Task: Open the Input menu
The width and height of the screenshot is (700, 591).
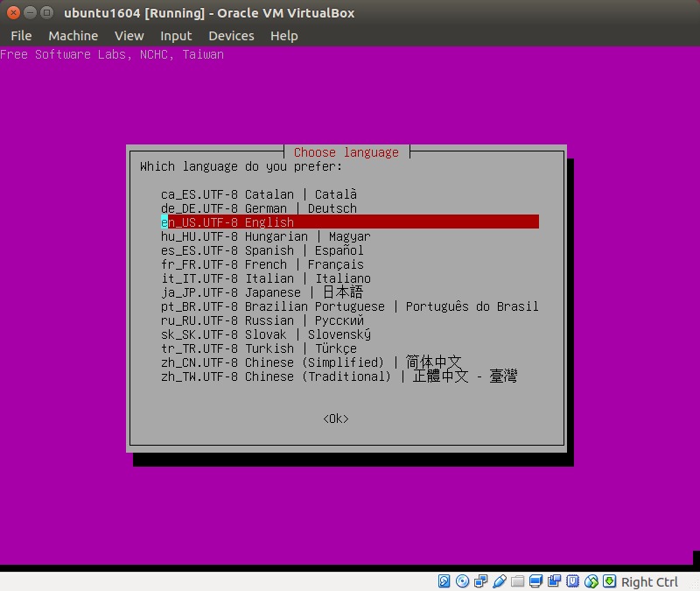Action: pos(176,36)
